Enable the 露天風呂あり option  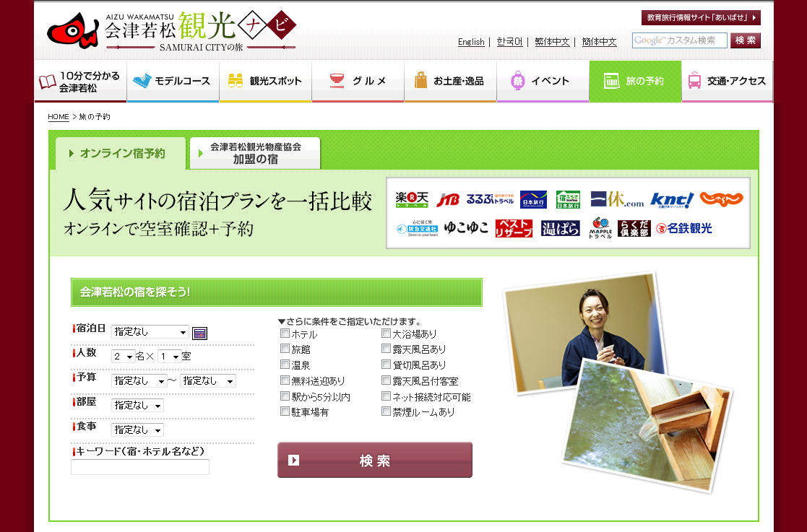coord(386,349)
